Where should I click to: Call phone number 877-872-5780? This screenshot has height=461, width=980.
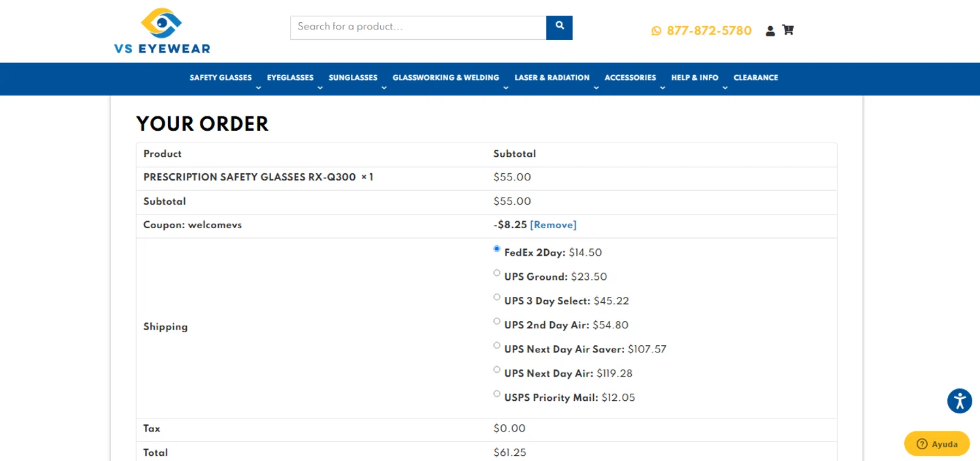coord(709,31)
